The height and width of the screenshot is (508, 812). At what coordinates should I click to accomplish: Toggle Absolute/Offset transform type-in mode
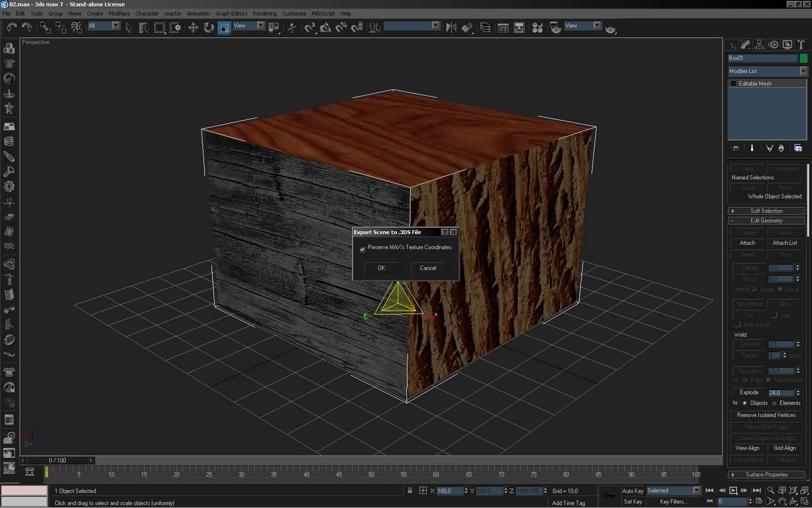coord(423,491)
